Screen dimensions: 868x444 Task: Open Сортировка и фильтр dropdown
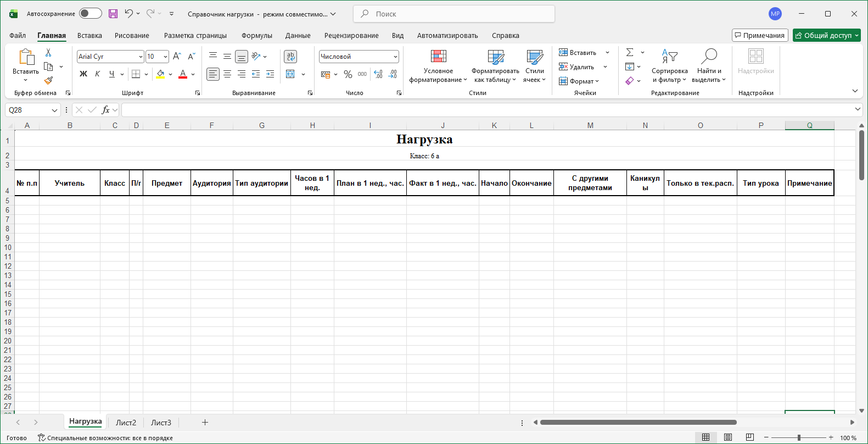click(x=669, y=66)
